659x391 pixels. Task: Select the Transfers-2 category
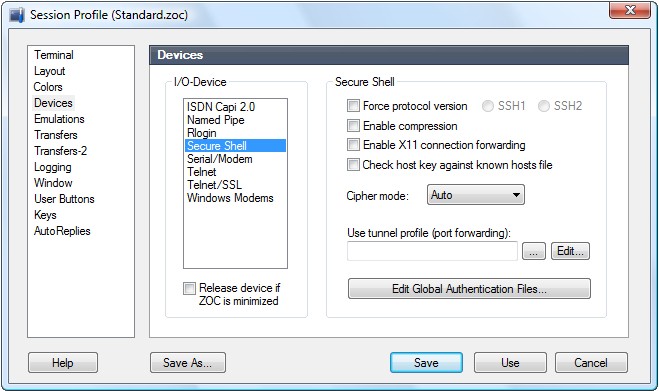pyautogui.click(x=61, y=151)
